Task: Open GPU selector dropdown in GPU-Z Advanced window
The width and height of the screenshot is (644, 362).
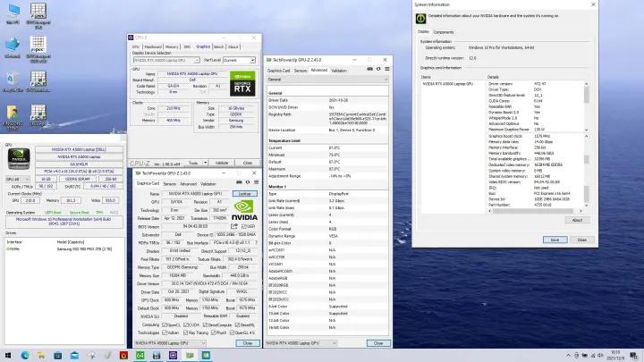Action: [301, 343]
